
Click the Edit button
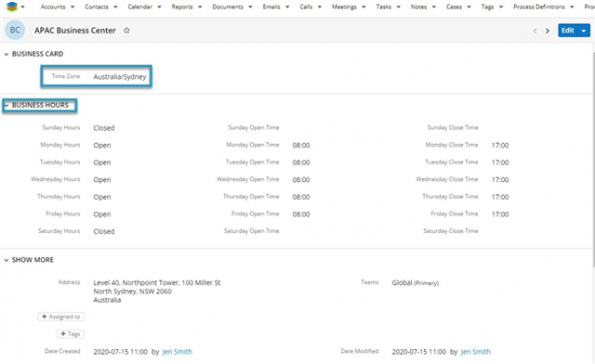568,31
